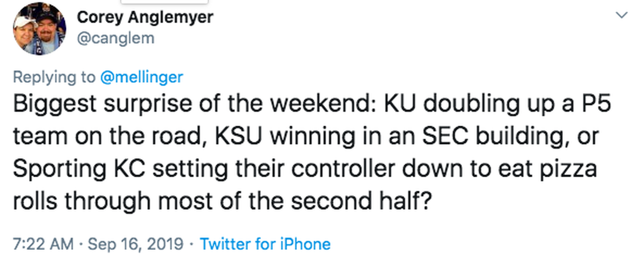
Task: Open the @mellinger profile link
Action: (142, 77)
